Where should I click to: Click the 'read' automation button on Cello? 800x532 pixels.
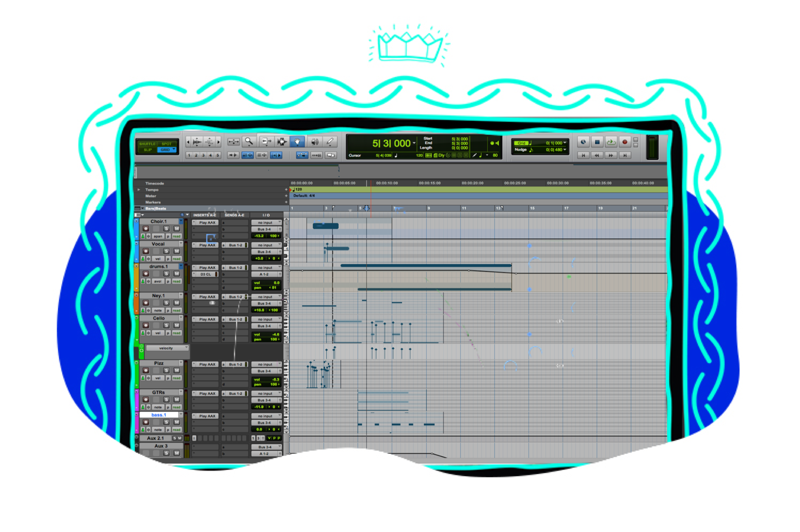pyautogui.click(x=177, y=333)
